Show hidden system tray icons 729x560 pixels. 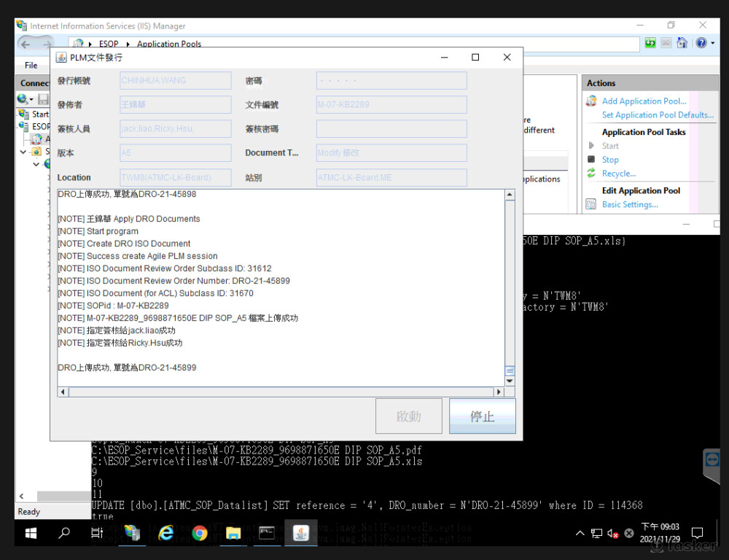pos(581,533)
